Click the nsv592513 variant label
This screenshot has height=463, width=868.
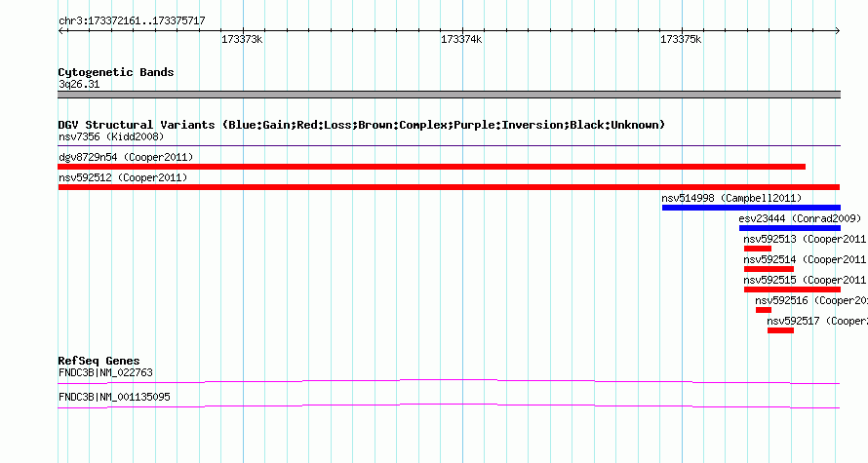(x=805, y=239)
